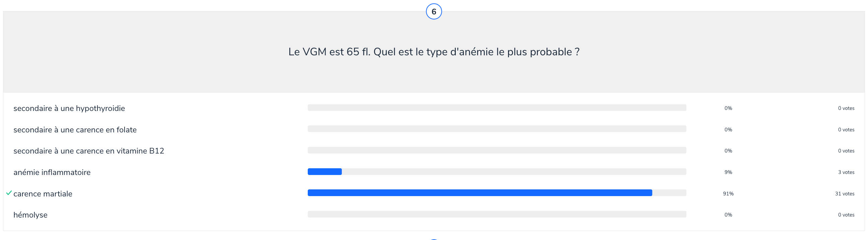Viewport: 868px width, 240px height.
Task: Click the 'anémie inflammatoire' answer label
Action: pyautogui.click(x=52, y=172)
